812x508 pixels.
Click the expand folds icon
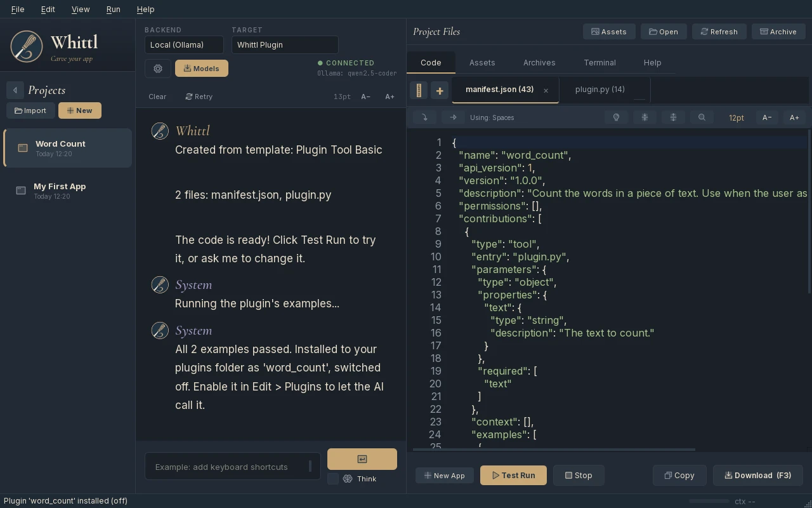(x=673, y=117)
